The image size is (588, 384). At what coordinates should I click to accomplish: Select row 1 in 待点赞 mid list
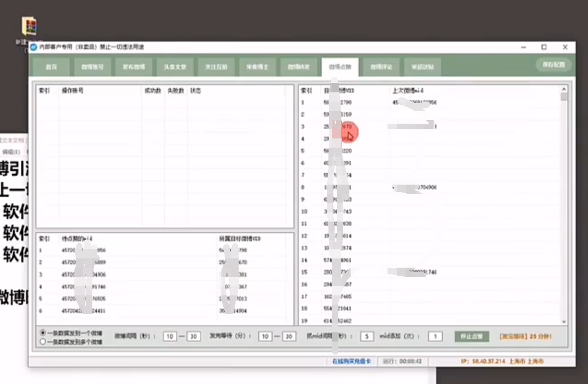(165, 250)
